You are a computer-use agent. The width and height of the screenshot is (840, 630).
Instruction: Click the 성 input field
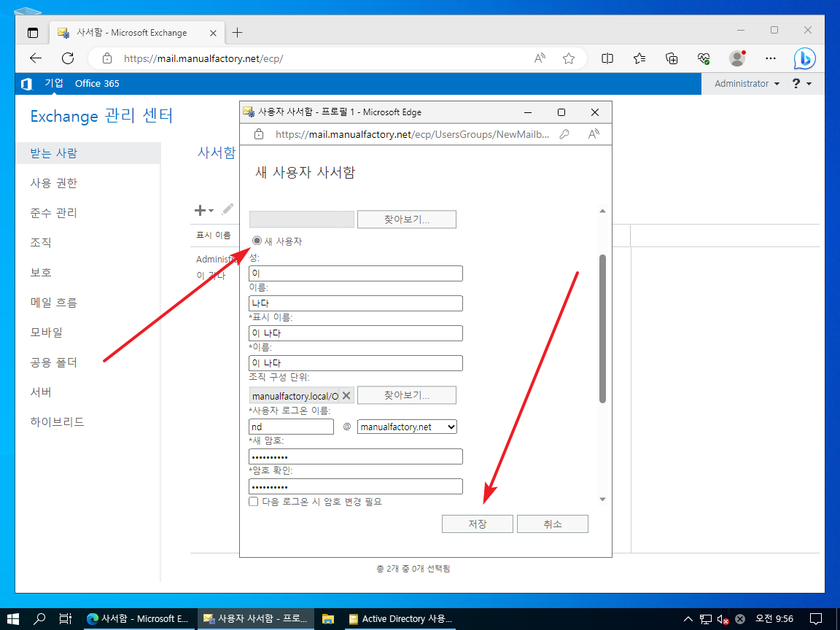[356, 273]
